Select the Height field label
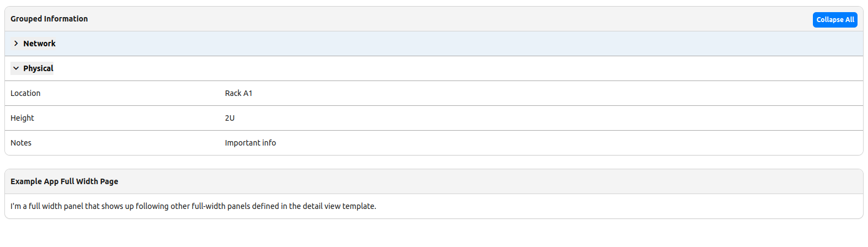Image resolution: width=868 pixels, height=247 pixels. [x=22, y=118]
